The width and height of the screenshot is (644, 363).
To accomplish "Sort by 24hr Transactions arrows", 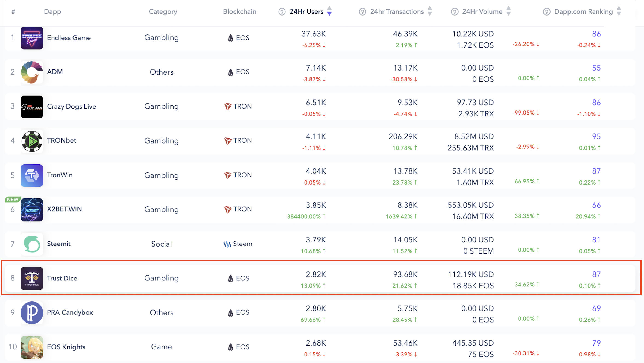I will tap(430, 11).
